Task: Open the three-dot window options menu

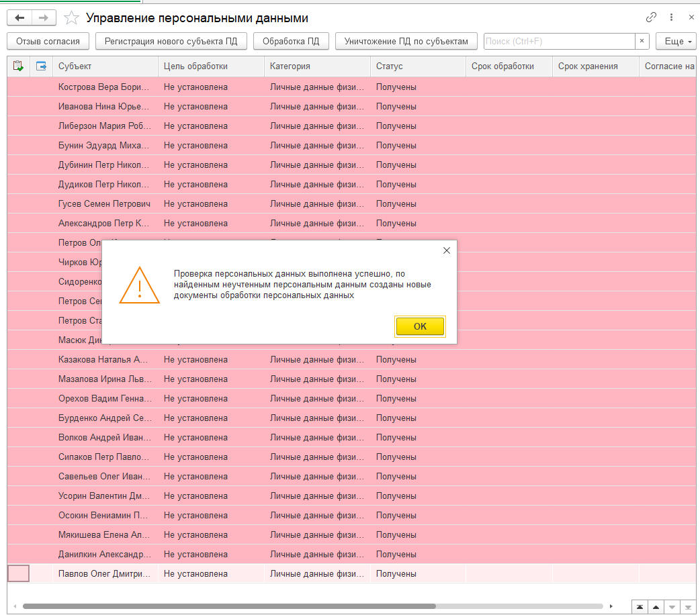Action: coord(671,18)
